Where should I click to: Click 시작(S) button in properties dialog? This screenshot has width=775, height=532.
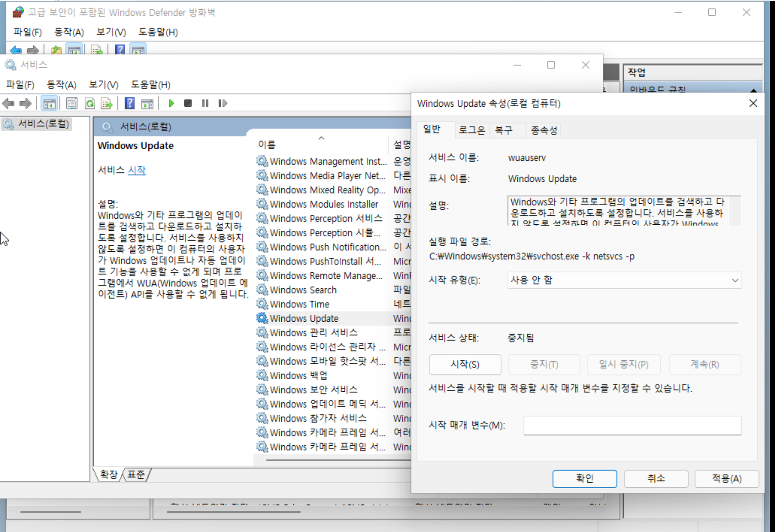pos(465,365)
